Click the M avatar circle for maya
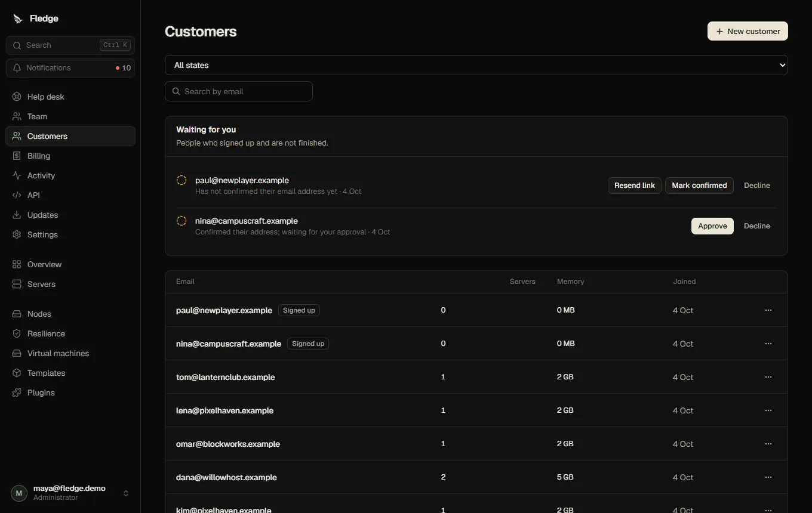 pyautogui.click(x=19, y=493)
